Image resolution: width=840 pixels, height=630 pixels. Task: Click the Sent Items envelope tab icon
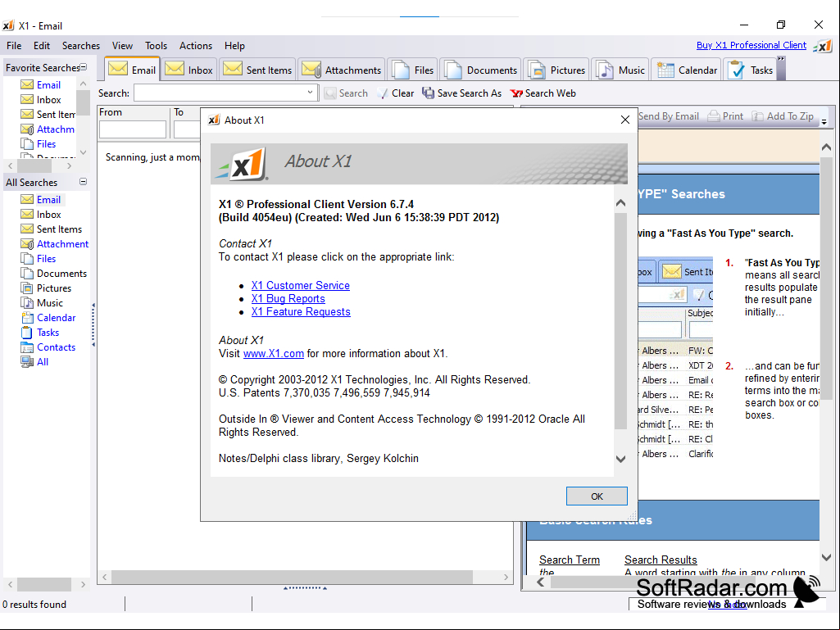pyautogui.click(x=233, y=69)
